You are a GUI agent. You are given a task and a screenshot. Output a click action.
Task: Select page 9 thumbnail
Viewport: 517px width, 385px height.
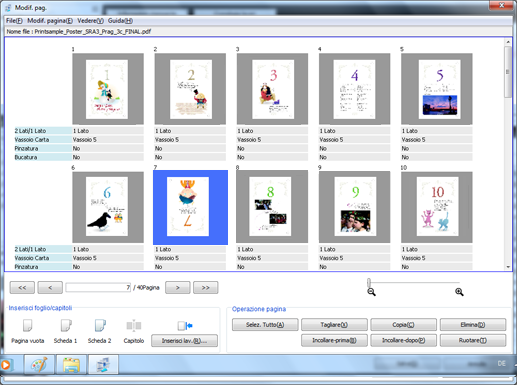[x=354, y=207]
